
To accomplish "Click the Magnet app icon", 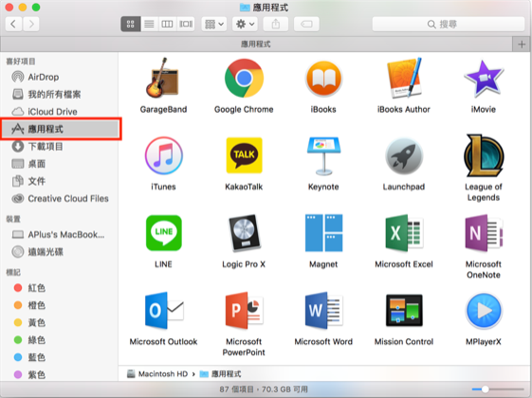I will click(323, 233).
